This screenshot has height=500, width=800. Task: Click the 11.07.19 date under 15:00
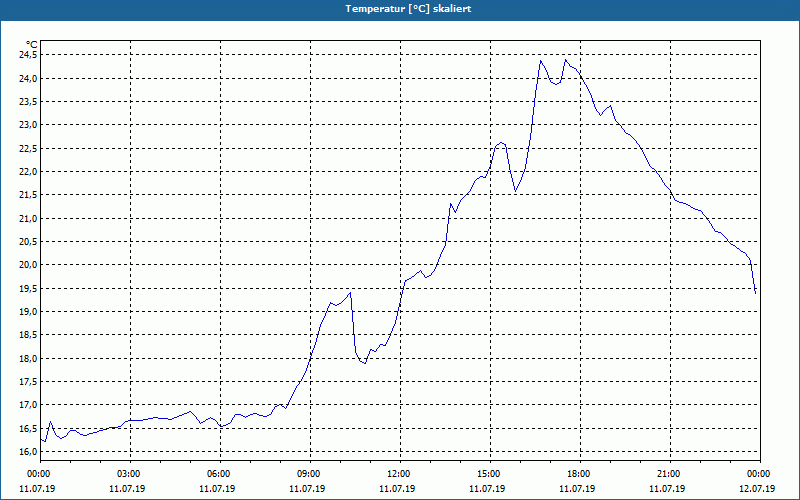point(487,488)
